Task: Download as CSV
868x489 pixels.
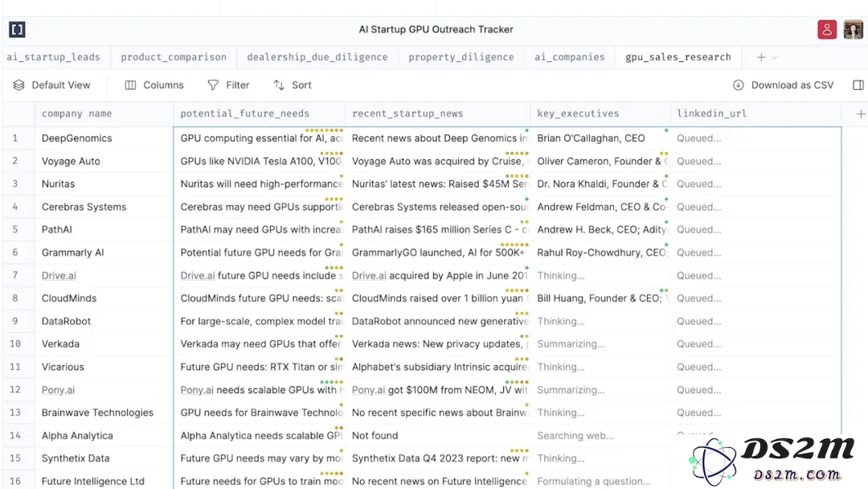Action: (x=784, y=84)
